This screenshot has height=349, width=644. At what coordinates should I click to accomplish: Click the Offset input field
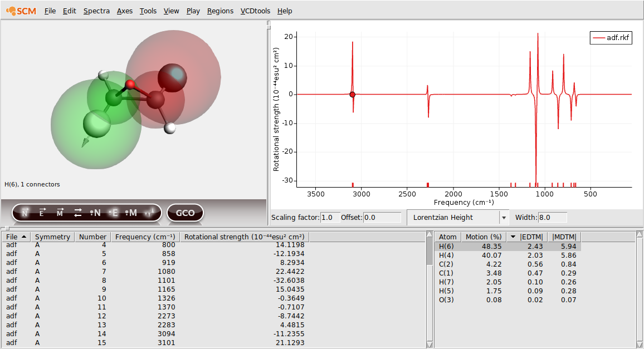[382, 218]
